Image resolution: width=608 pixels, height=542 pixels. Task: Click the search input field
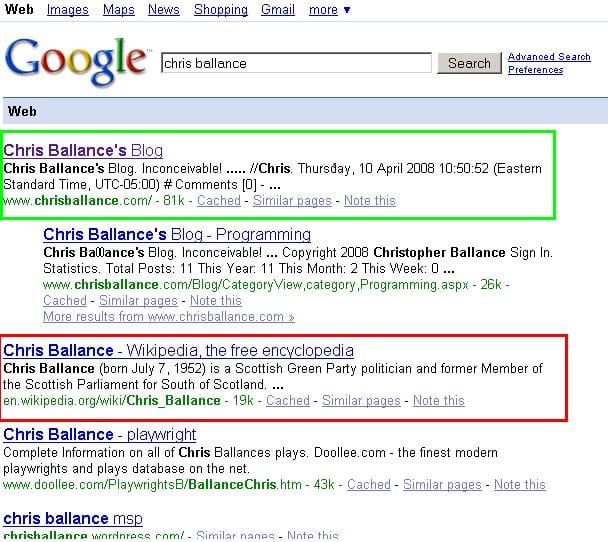click(296, 63)
